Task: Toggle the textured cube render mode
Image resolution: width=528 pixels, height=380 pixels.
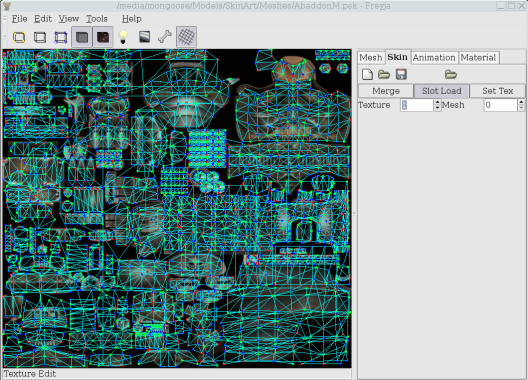Action: click(103, 37)
